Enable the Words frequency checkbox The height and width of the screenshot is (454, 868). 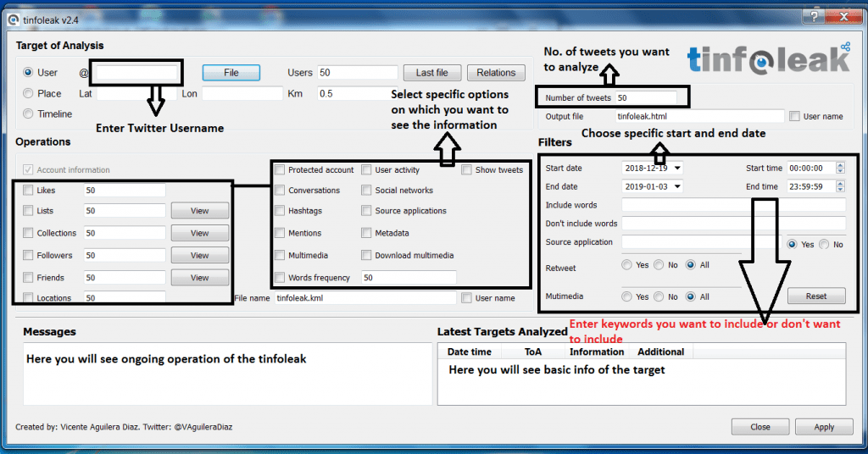click(280, 277)
